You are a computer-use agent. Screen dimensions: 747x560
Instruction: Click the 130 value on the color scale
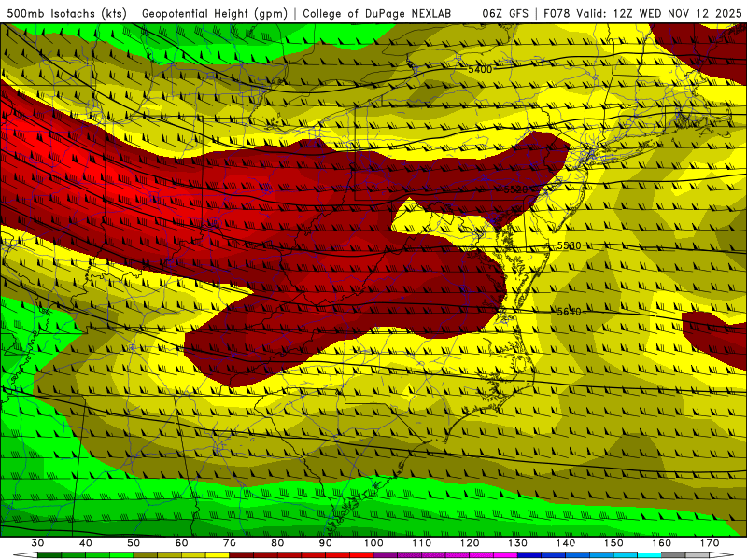(x=518, y=543)
